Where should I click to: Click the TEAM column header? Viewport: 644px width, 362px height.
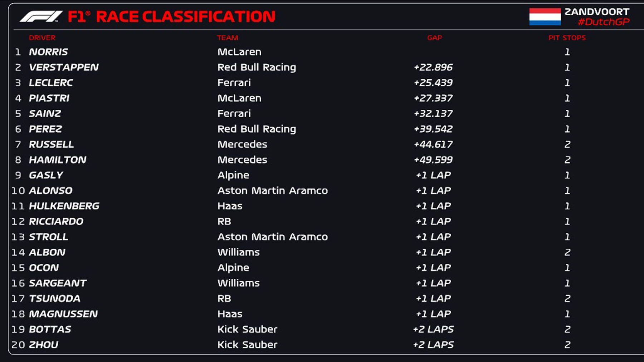pos(228,38)
